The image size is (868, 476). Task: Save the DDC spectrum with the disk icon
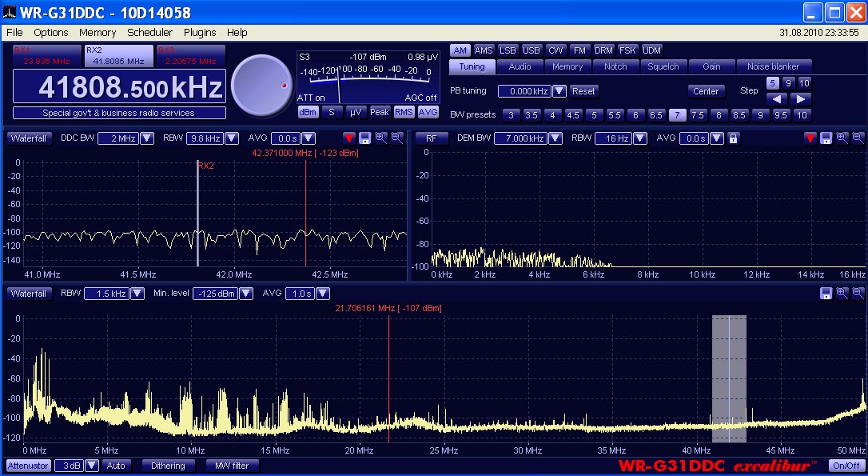point(364,138)
